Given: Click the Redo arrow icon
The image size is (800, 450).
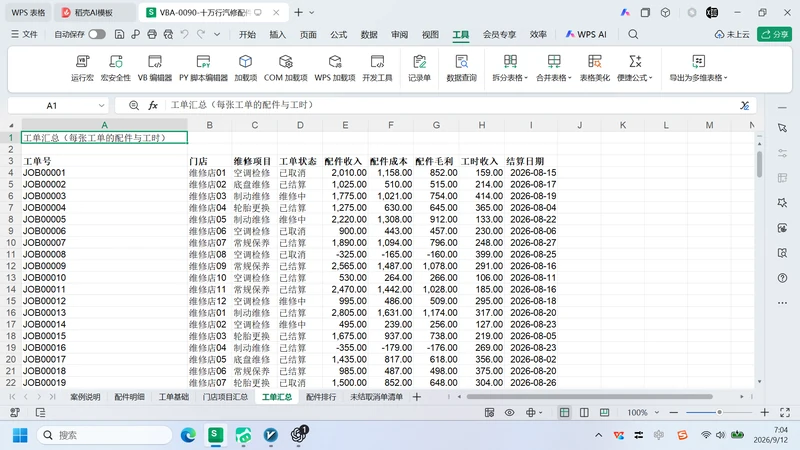Looking at the screenshot, I should click(x=201, y=34).
